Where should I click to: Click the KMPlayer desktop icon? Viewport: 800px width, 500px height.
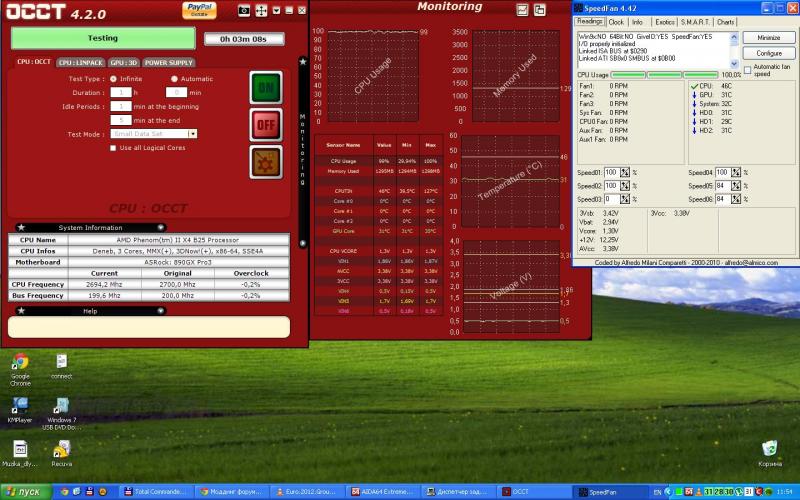(x=20, y=410)
